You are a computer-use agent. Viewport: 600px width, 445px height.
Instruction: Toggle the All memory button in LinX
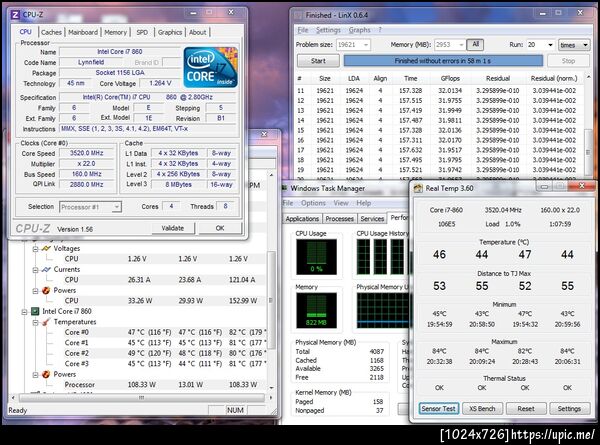pyautogui.click(x=475, y=45)
